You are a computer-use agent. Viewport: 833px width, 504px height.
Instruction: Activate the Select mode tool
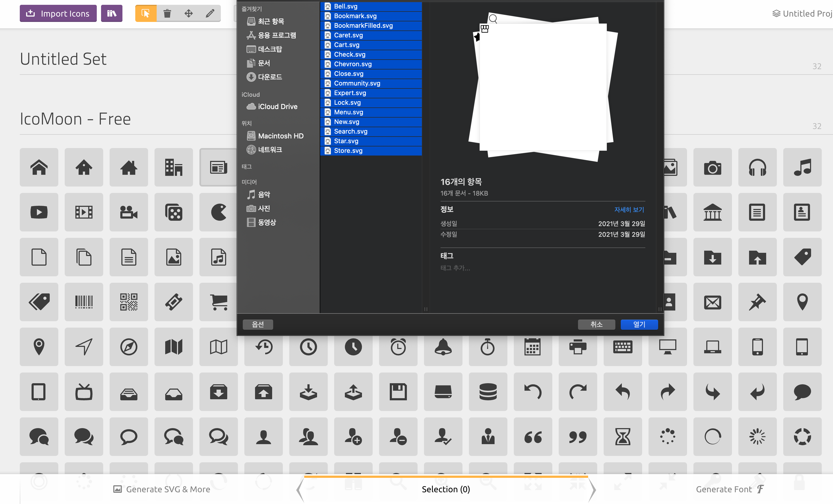[x=146, y=14]
